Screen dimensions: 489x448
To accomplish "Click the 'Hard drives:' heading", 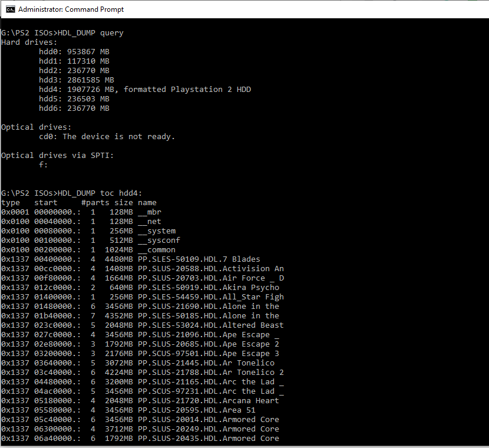I will [29, 42].
